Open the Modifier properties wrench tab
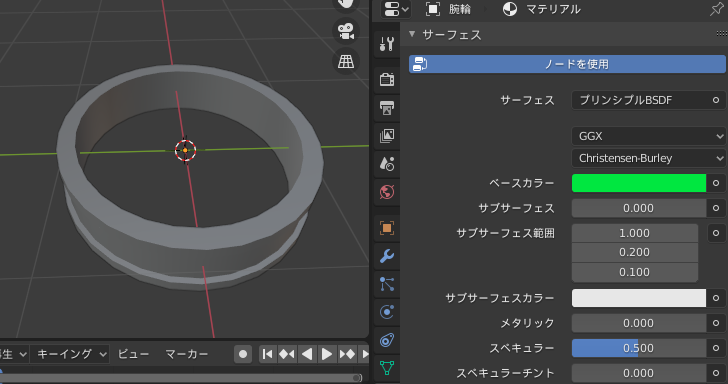The image size is (728, 384). click(x=387, y=256)
